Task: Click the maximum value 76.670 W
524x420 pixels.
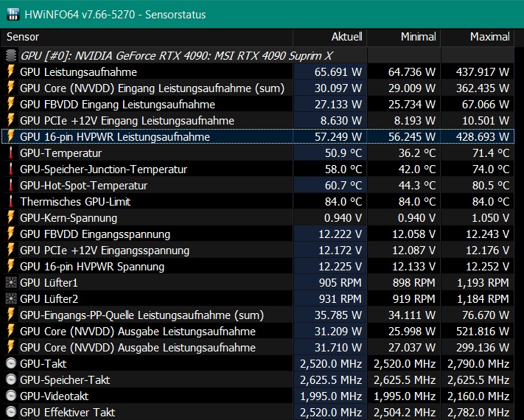Action: point(486,315)
